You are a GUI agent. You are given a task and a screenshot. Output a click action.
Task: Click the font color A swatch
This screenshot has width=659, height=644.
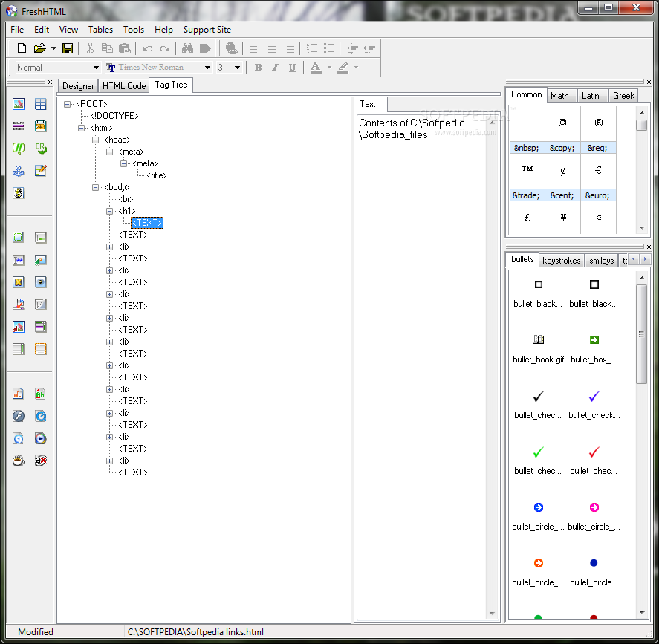click(316, 67)
